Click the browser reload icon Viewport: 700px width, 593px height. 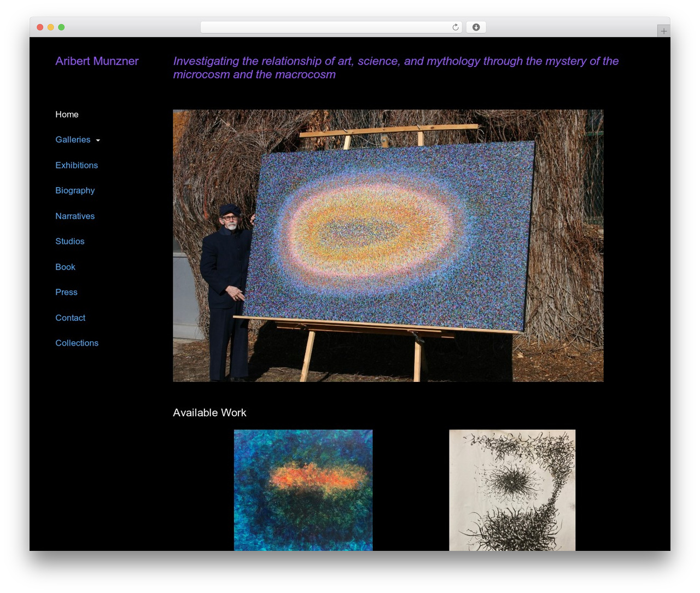tap(455, 27)
